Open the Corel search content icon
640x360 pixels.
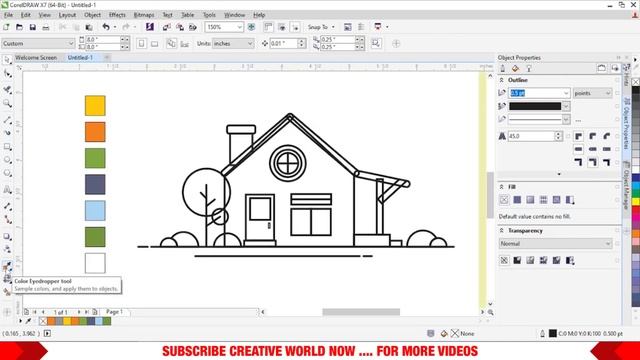[150, 27]
